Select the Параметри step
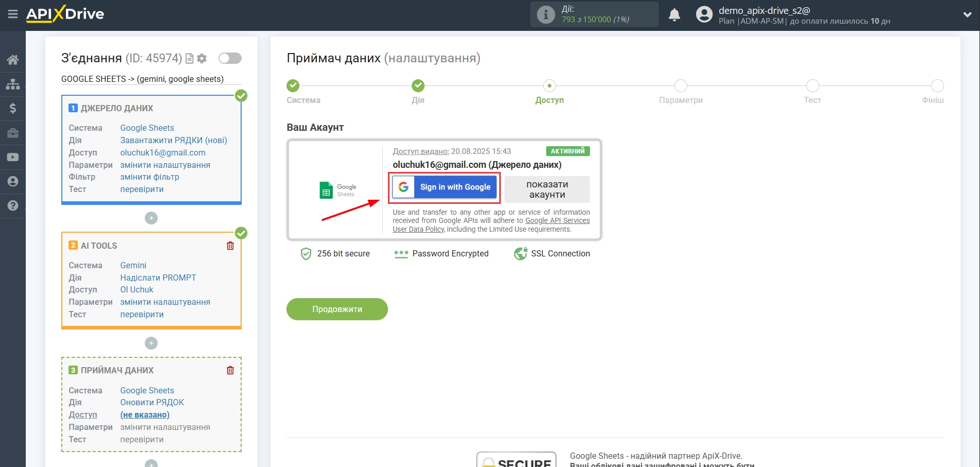Screen dimensions: 980x467 pos(681,85)
